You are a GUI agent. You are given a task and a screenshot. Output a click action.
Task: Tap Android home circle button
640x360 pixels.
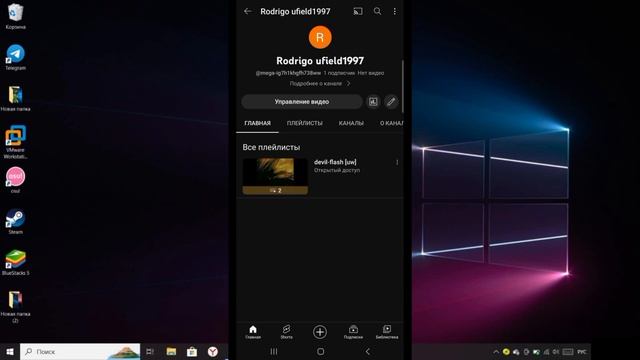(x=320, y=351)
